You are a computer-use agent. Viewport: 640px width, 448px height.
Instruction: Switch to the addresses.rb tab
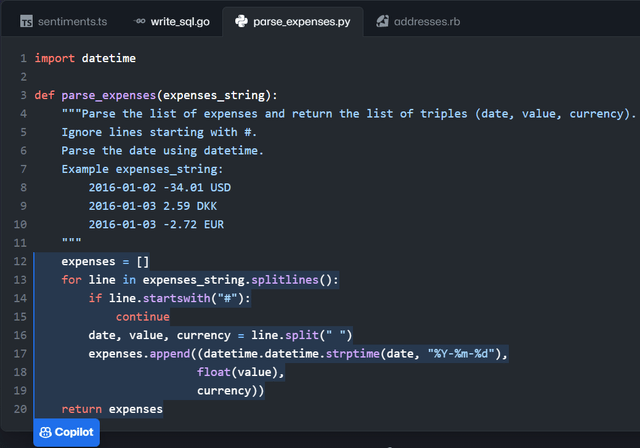click(x=428, y=21)
